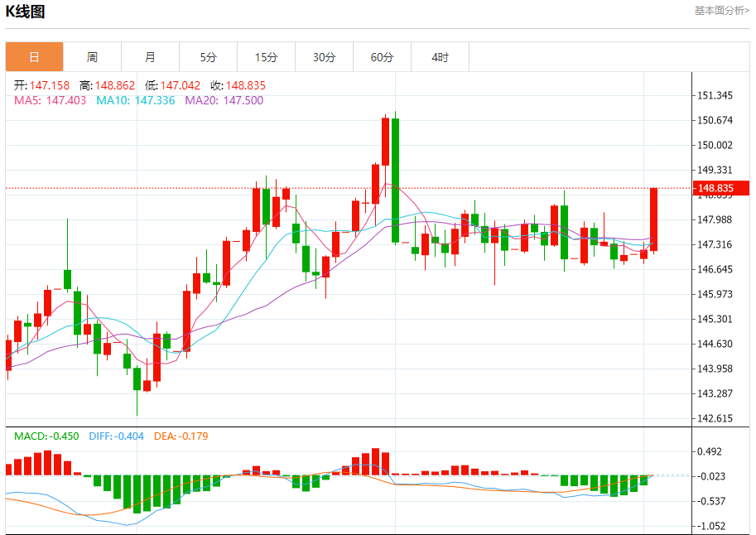This screenshot has width=756, height=535.
Task: Click the MA5: 147.403 label
Action: 51,100
